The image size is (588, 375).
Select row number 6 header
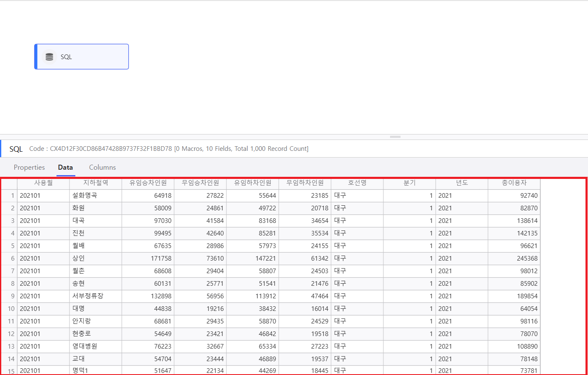9,259
